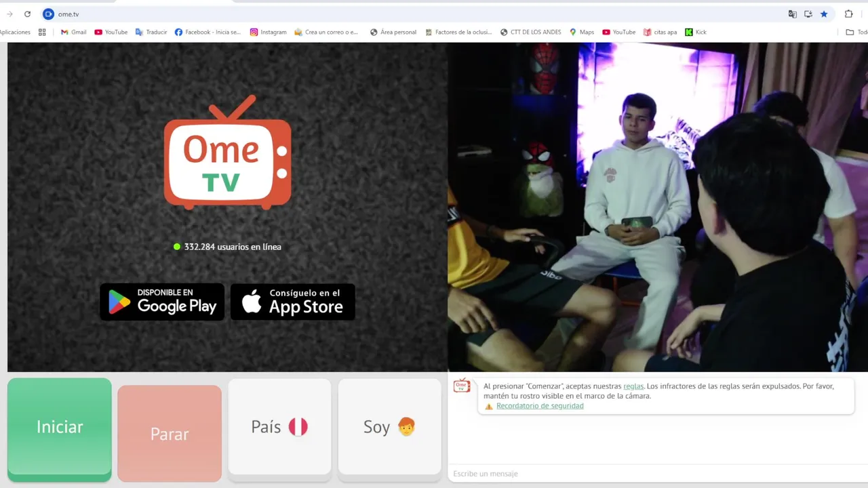Open the YouTube bookmark next to Maps
This screenshot has height=488, width=868.
618,32
